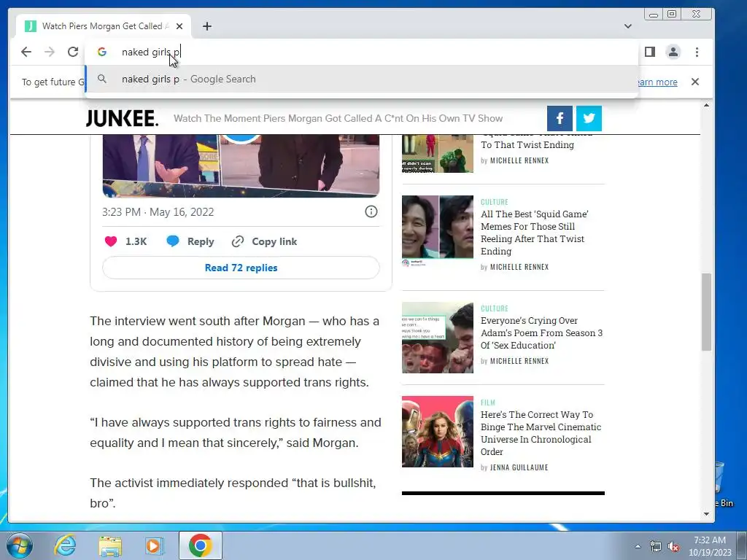Open Chrome's three-dot menu

[697, 52]
